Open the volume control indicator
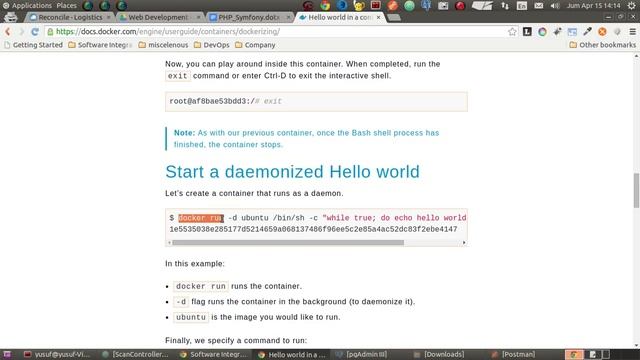Image resolution: width=640 pixels, height=360 pixels. [x=555, y=5]
